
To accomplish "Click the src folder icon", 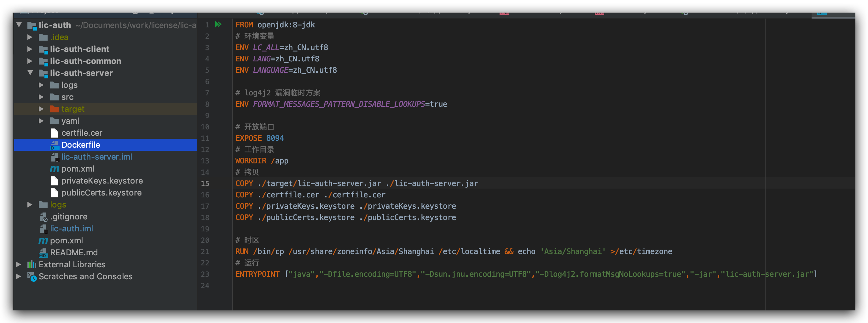I will pyautogui.click(x=54, y=97).
